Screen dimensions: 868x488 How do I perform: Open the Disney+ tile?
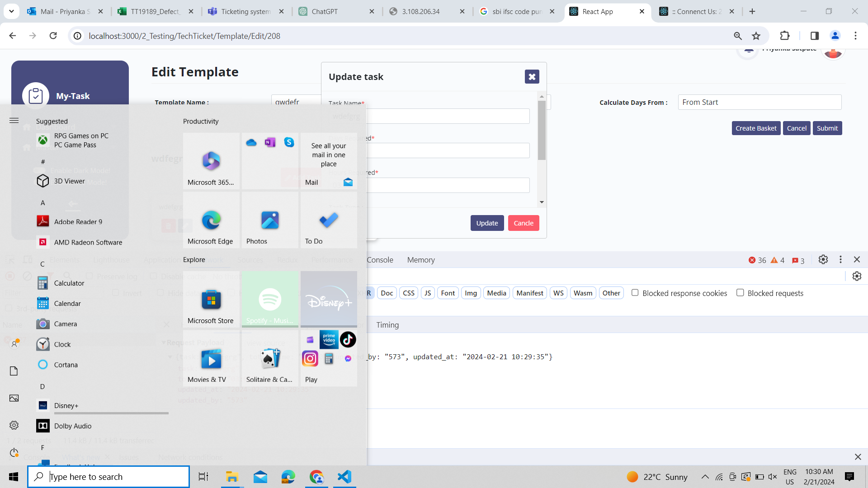pos(329,299)
